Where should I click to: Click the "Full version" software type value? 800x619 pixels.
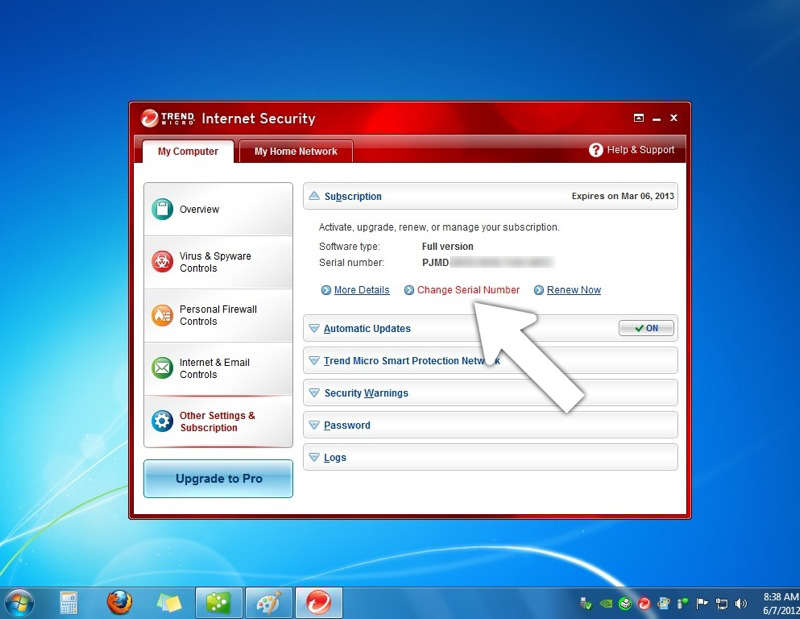pyautogui.click(x=447, y=246)
